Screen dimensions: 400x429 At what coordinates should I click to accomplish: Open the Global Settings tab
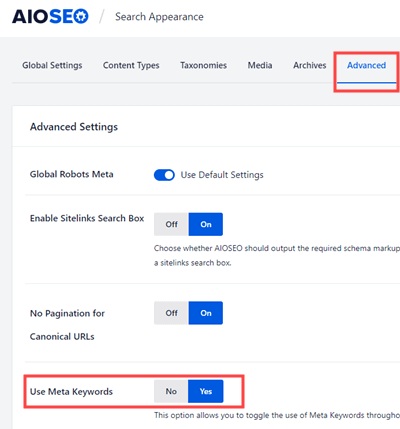52,65
